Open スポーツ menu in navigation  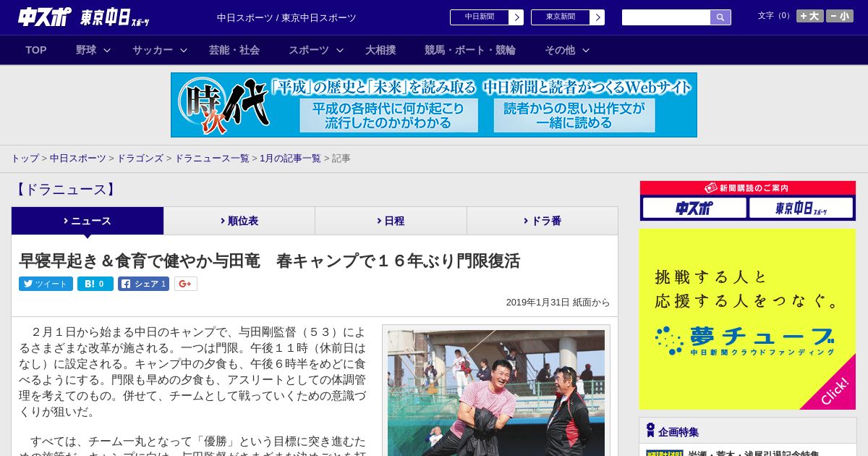309,50
